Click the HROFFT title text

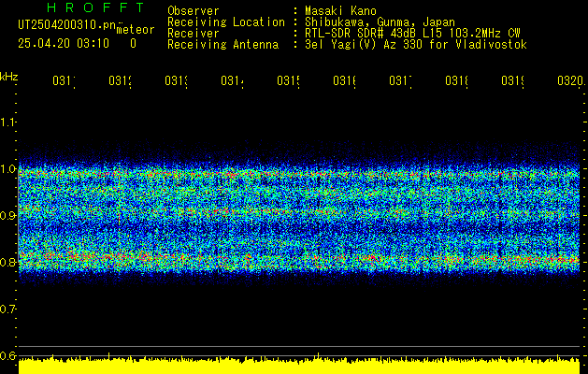point(96,7)
